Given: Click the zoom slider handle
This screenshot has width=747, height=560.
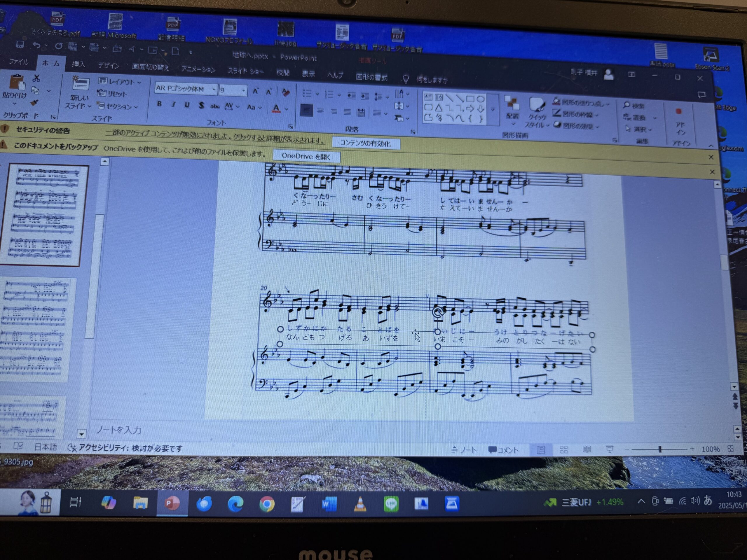Looking at the screenshot, I should tap(659, 449).
